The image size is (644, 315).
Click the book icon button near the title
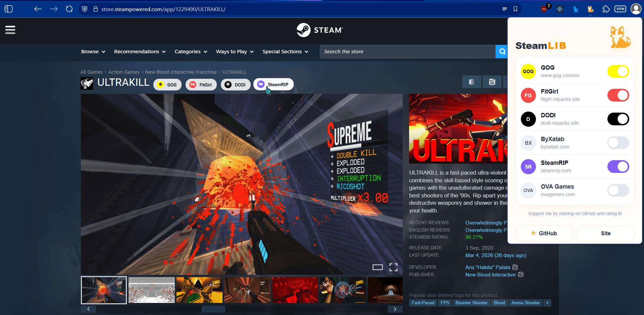(472, 82)
